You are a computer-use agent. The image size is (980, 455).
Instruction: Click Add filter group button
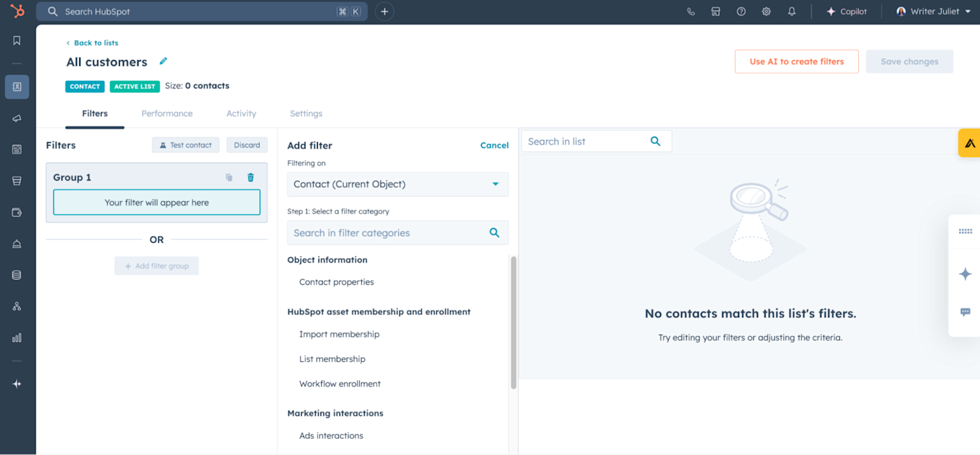157,266
